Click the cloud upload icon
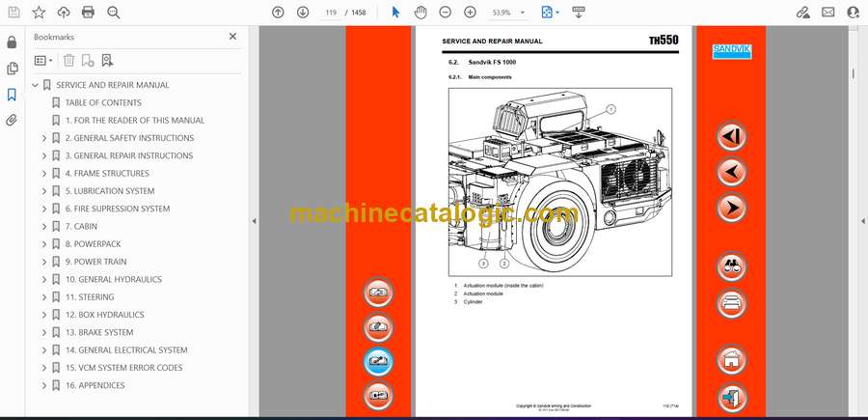Image resolution: width=868 pixels, height=420 pixels. pos(64,13)
